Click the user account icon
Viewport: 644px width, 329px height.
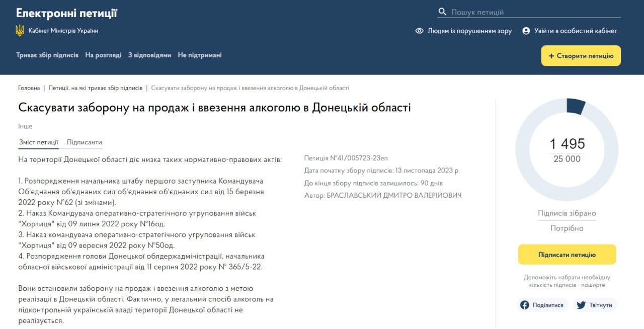[526, 31]
